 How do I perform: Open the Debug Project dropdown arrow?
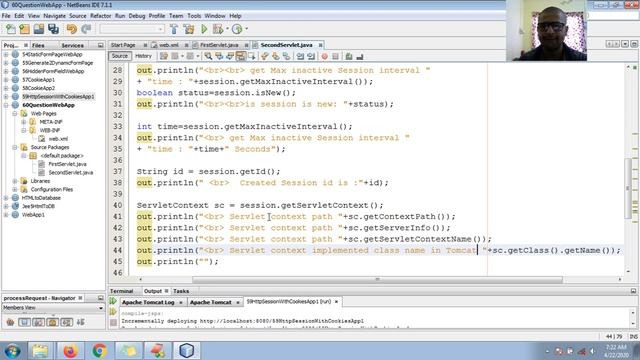[x=227, y=29]
